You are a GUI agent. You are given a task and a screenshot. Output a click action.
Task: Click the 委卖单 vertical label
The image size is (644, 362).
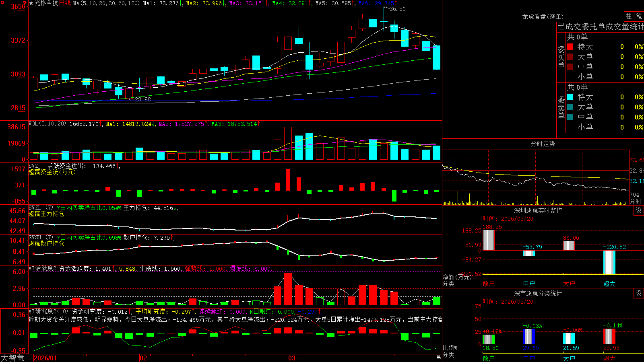click(561, 108)
